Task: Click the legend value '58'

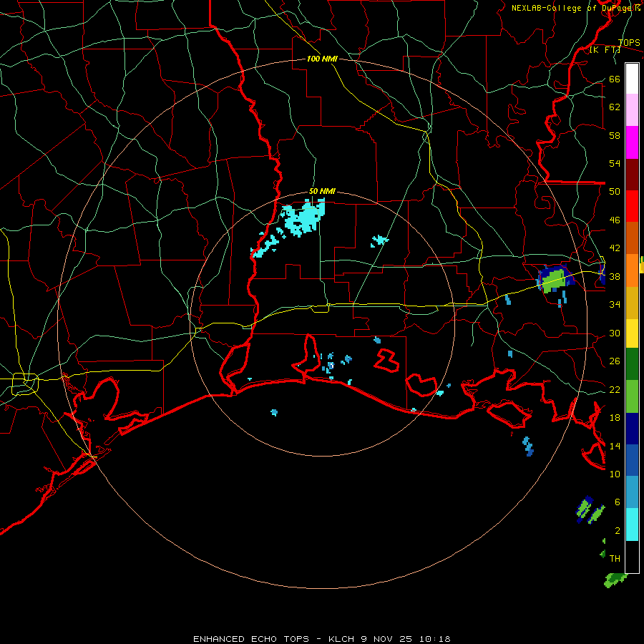Action: 615,135
